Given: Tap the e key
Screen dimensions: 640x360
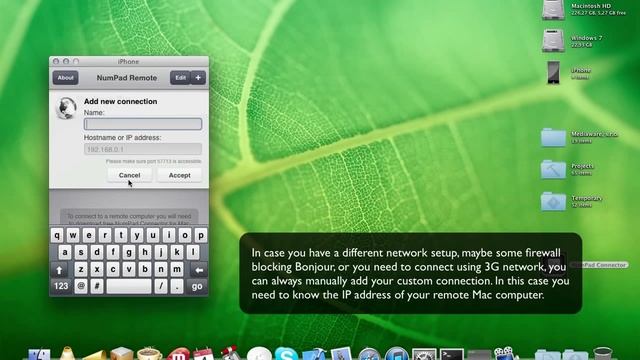Looking at the screenshot, I should 89,236.
